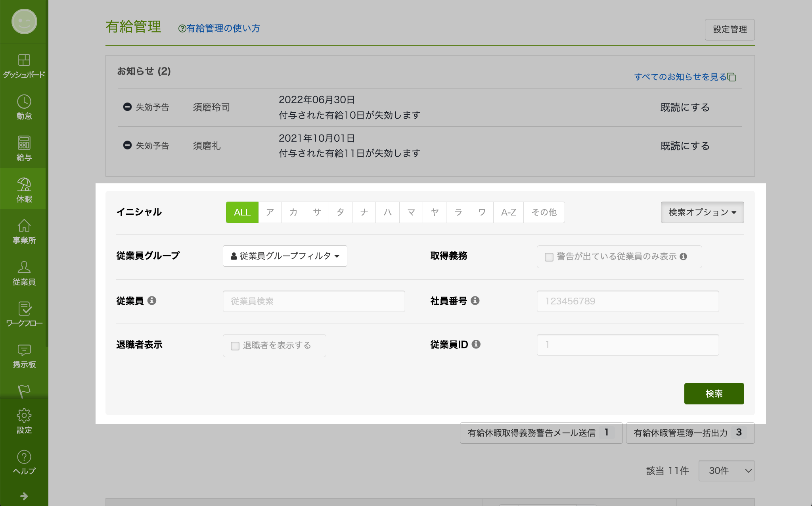Open the ダッシュボード sidebar icon
Image resolution: width=812 pixels, height=506 pixels.
coord(24,60)
